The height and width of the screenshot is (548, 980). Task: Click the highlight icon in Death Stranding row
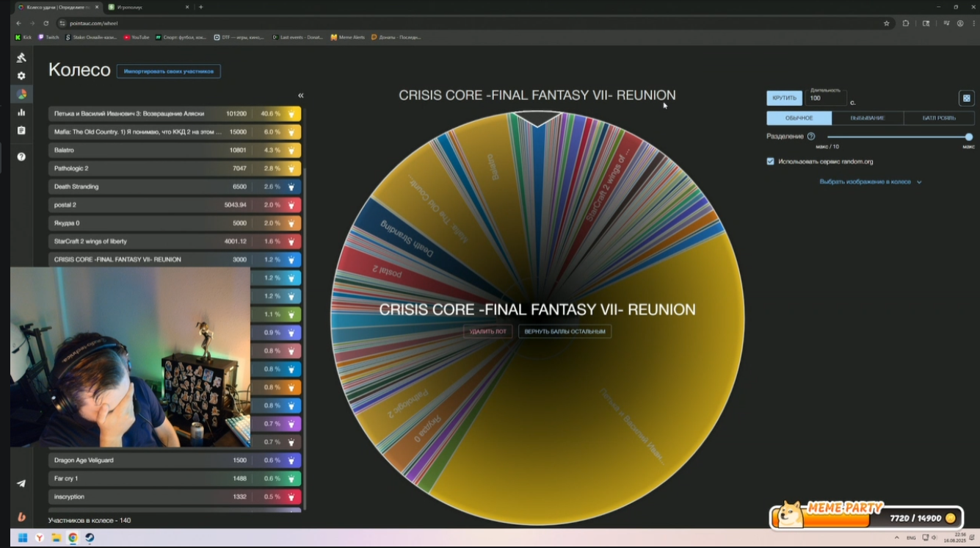[x=291, y=187]
